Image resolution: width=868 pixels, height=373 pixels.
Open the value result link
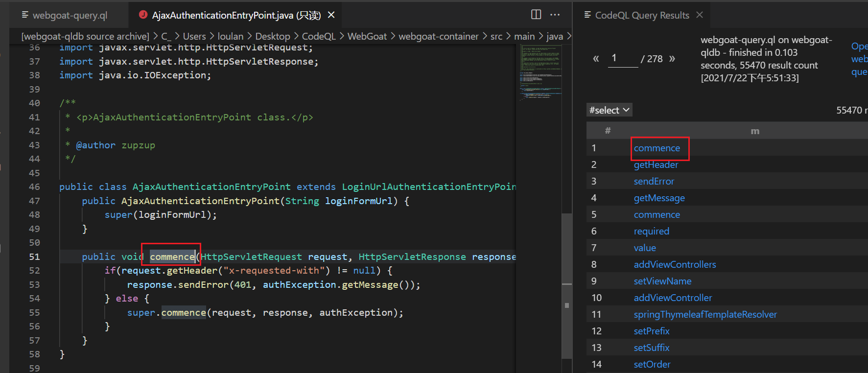[x=645, y=248]
